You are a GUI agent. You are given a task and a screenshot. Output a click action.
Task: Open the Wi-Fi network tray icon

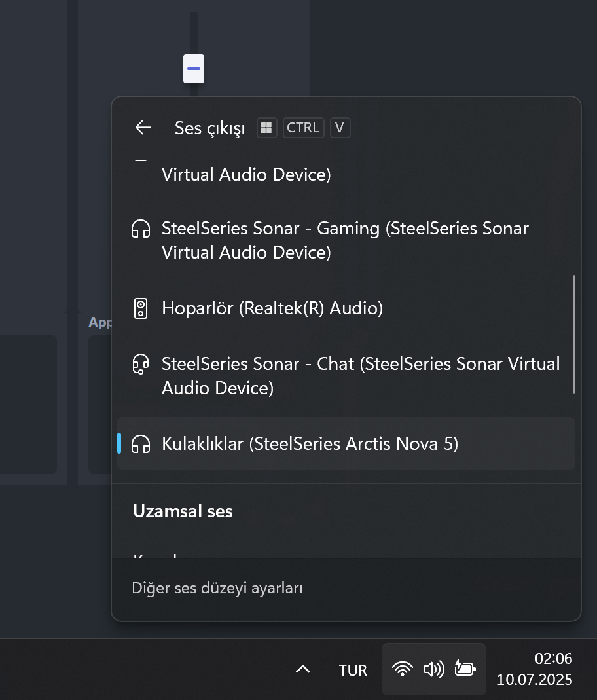(x=402, y=669)
